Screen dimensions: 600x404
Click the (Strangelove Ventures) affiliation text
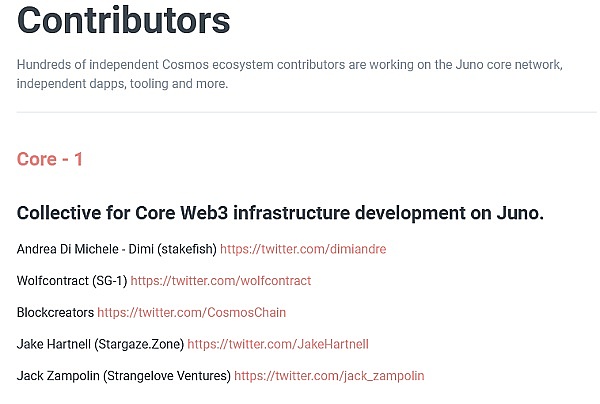click(167, 376)
